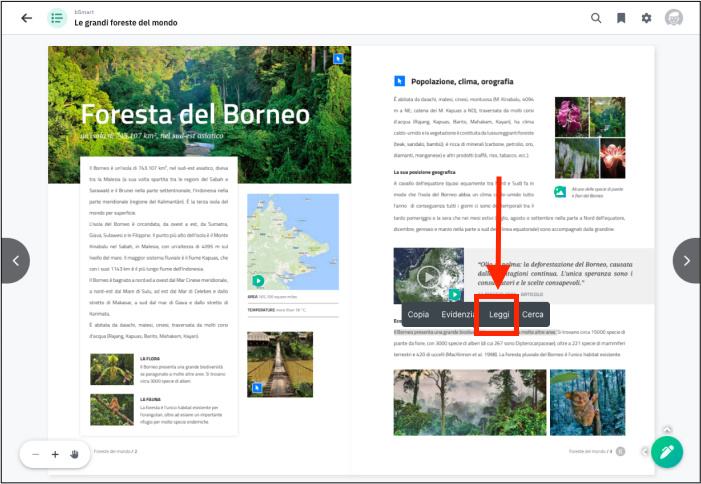
Task: Choose Leggi in the selection popup
Action: 499,314
